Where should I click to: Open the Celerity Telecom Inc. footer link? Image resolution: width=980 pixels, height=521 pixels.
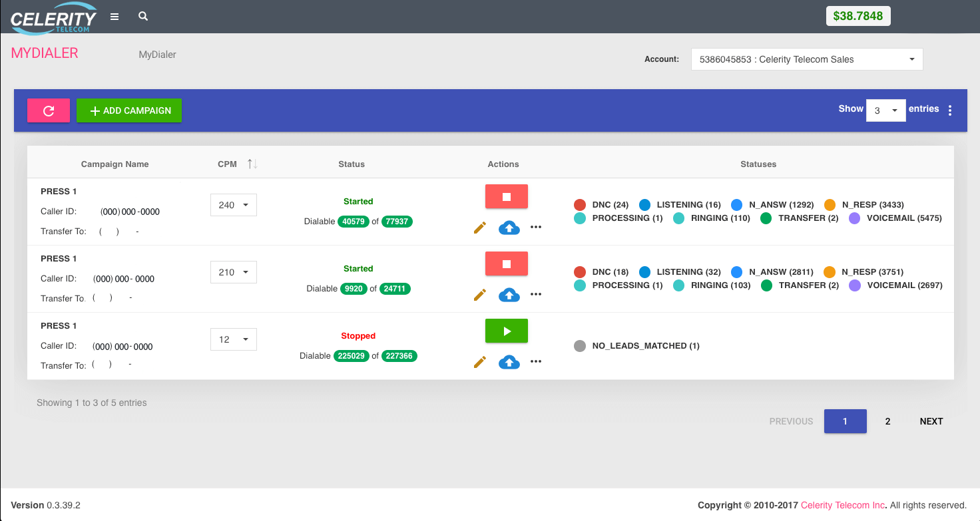click(843, 505)
